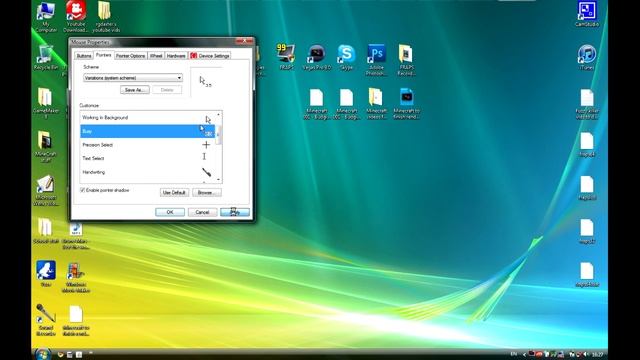Select the Adobe Photoshop icon

376,60
